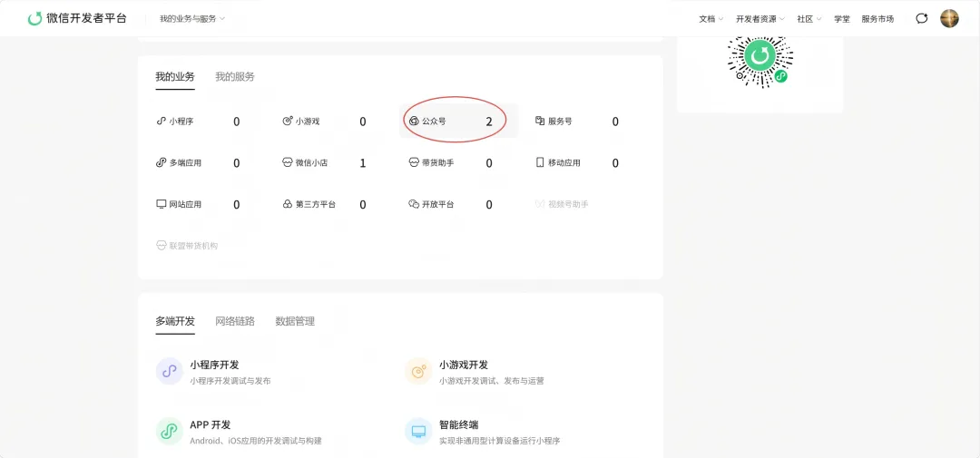Click the 小程序开发 purple circle icon
Image resolution: width=980 pixels, height=458 pixels.
[170, 371]
